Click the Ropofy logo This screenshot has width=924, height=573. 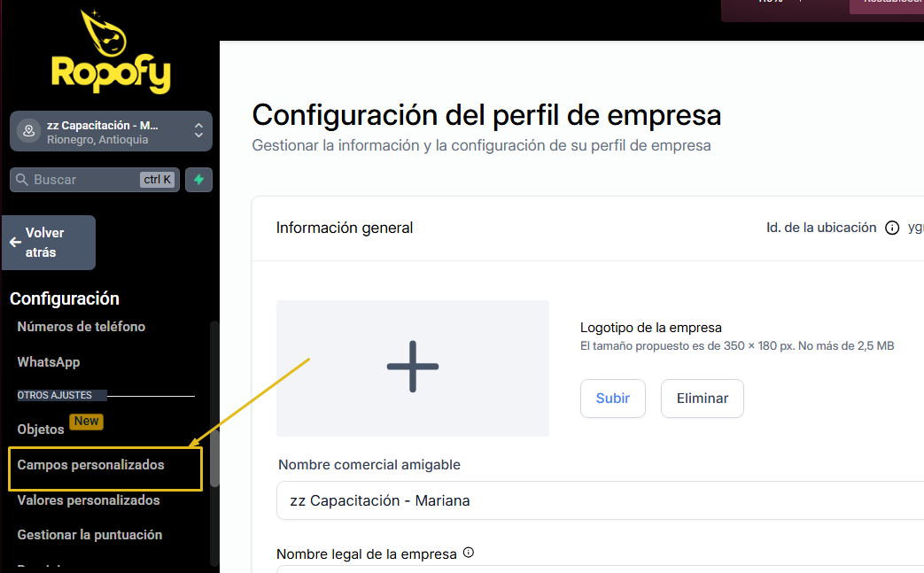(x=111, y=52)
